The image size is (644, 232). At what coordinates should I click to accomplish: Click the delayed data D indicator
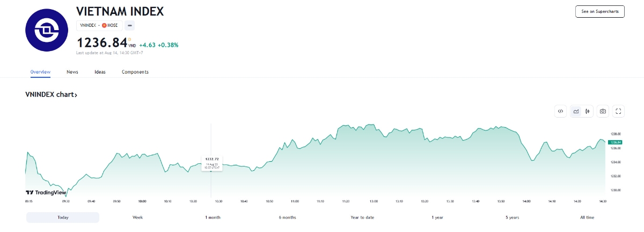tap(129, 39)
